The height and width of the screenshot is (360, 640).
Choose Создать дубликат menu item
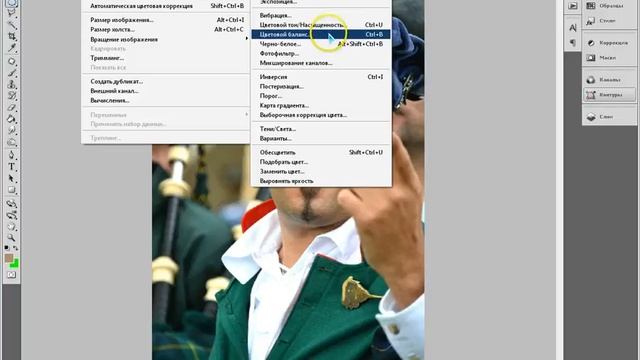(166, 81)
